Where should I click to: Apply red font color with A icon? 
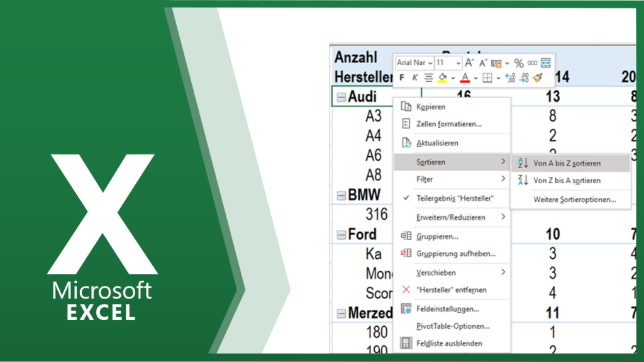(x=465, y=77)
